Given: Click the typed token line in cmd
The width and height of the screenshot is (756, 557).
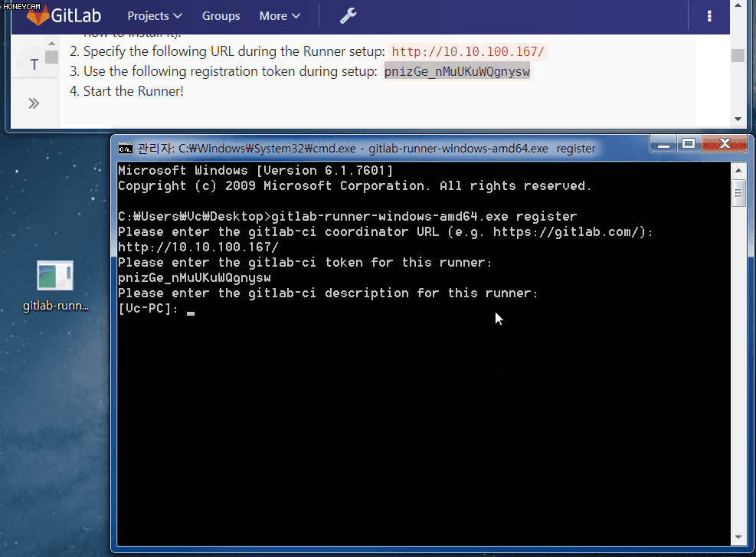Looking at the screenshot, I should point(195,278).
